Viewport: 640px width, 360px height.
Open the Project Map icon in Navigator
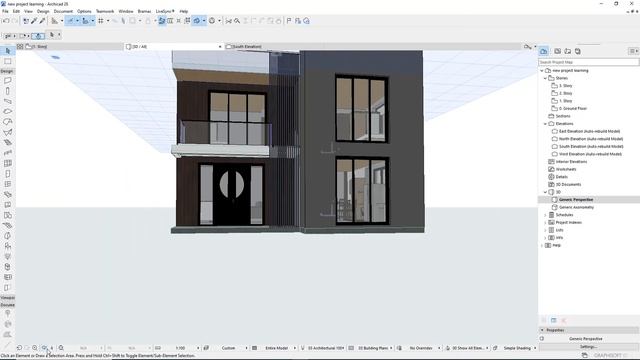[x=544, y=51]
